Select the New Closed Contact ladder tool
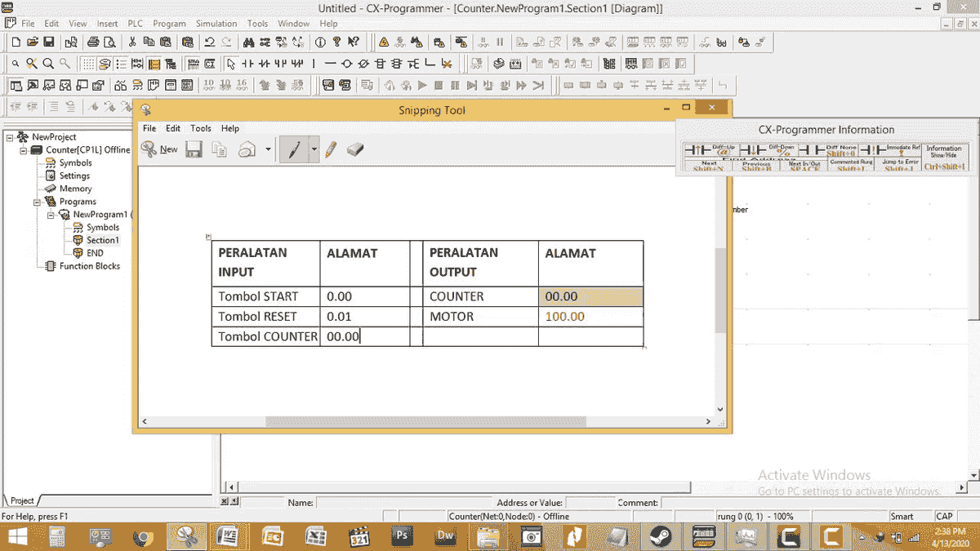Viewport: 980px width, 551px height. click(264, 64)
